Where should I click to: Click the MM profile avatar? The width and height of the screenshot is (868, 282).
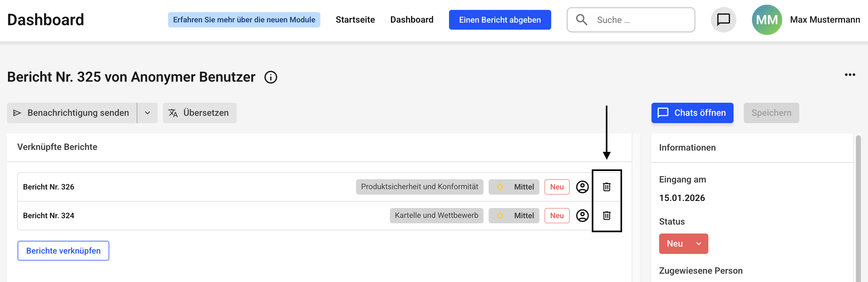pos(766,20)
